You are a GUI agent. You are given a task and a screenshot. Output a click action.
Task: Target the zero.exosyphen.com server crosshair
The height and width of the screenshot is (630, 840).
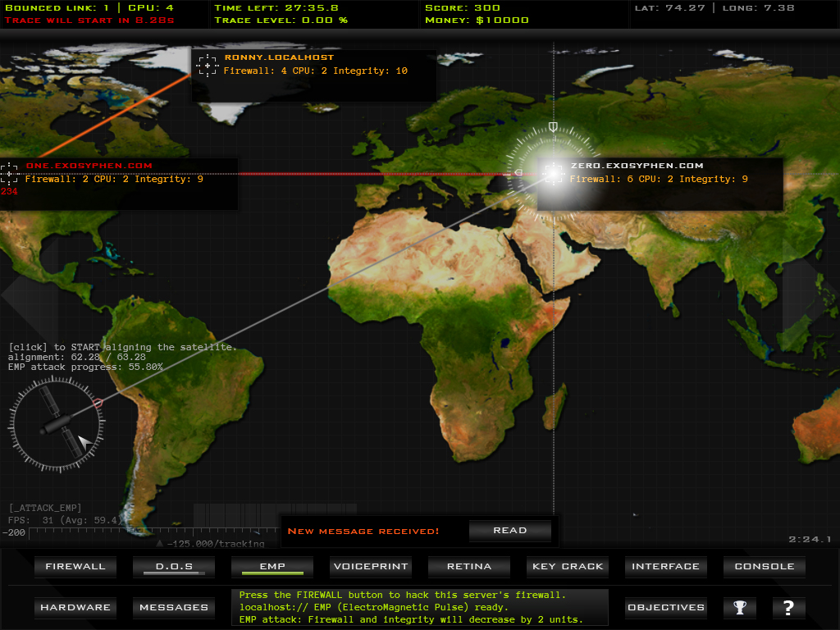553,172
